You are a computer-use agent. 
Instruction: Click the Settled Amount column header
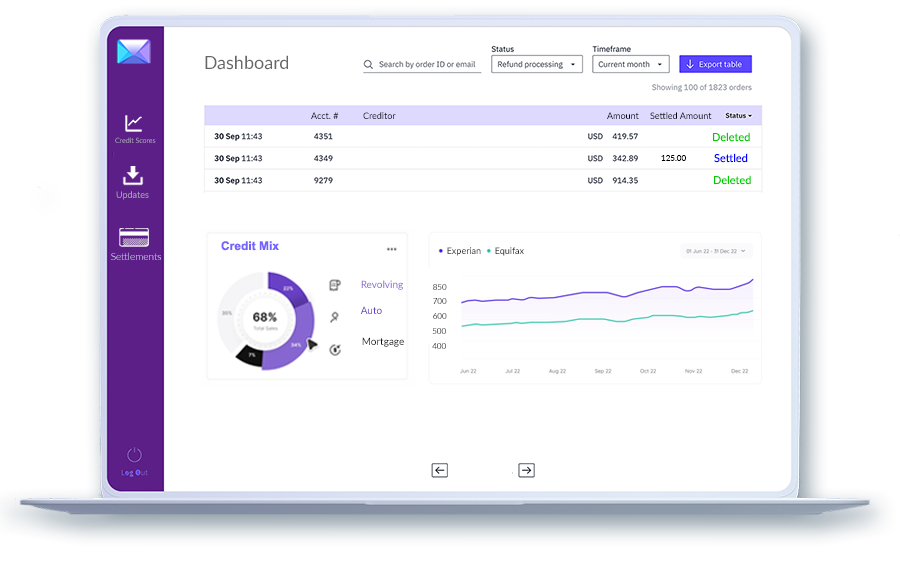point(680,116)
